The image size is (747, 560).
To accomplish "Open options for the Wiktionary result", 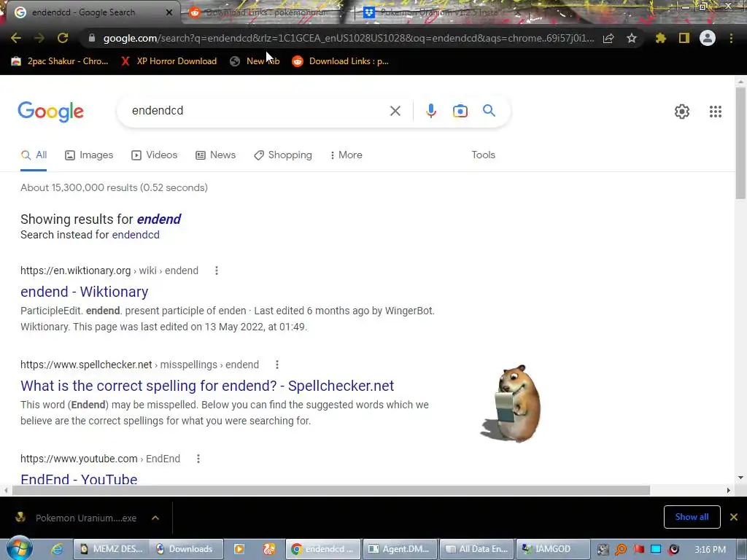I will (x=216, y=271).
